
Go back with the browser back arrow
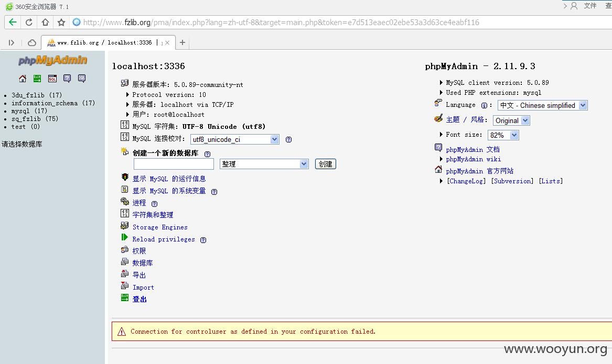(x=13, y=22)
